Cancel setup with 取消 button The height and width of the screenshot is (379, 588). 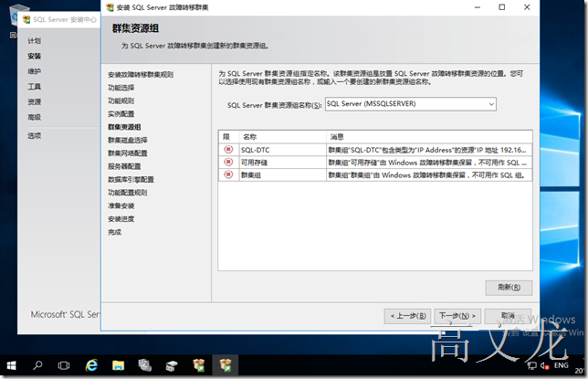tap(508, 316)
